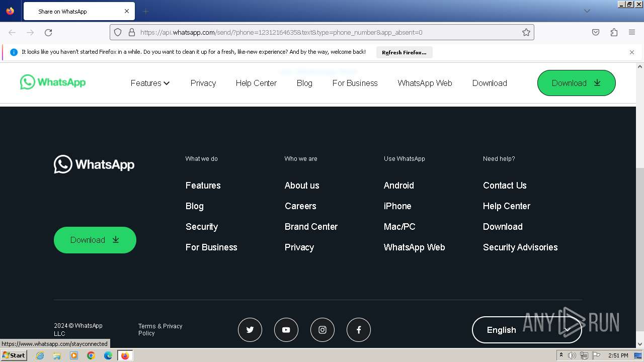Open Windows Media Player from the taskbar
Viewport: 644px width, 362px height.
tap(74, 355)
